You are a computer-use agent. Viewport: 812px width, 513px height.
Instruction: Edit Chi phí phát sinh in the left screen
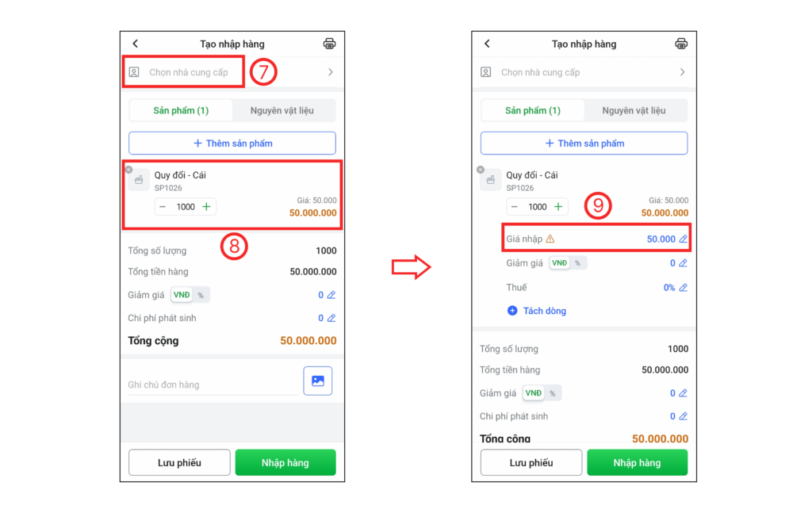[331, 318]
